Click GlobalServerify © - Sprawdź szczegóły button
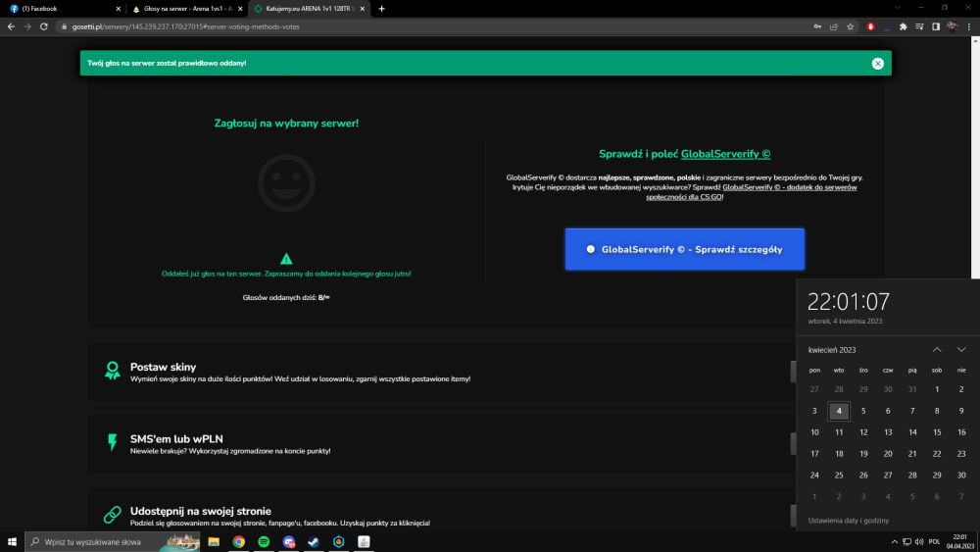 [684, 249]
